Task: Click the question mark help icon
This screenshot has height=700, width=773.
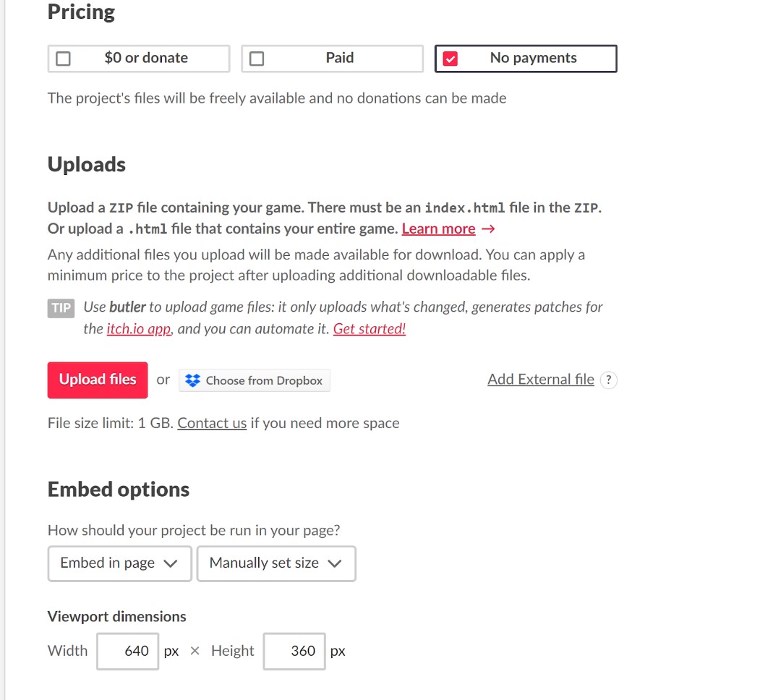Action: (x=609, y=380)
